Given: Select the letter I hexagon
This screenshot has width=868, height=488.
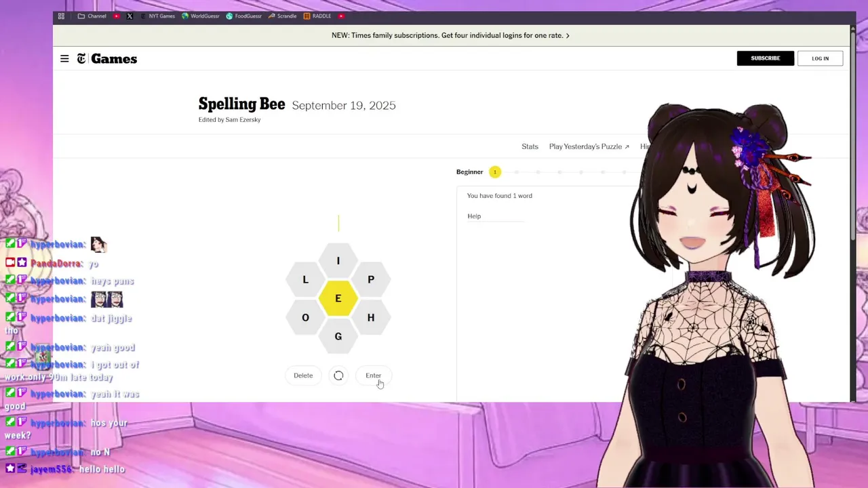Looking at the screenshot, I should pos(338,261).
